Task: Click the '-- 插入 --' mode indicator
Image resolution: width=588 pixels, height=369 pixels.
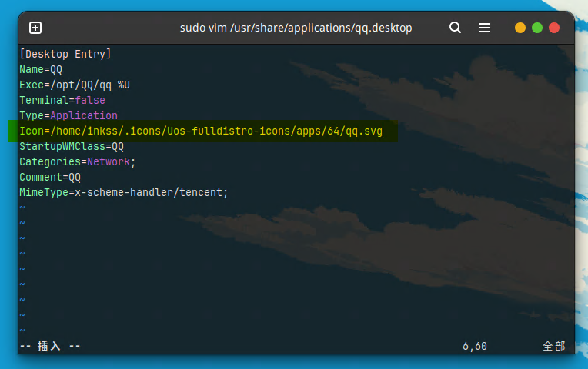Action: [x=50, y=346]
